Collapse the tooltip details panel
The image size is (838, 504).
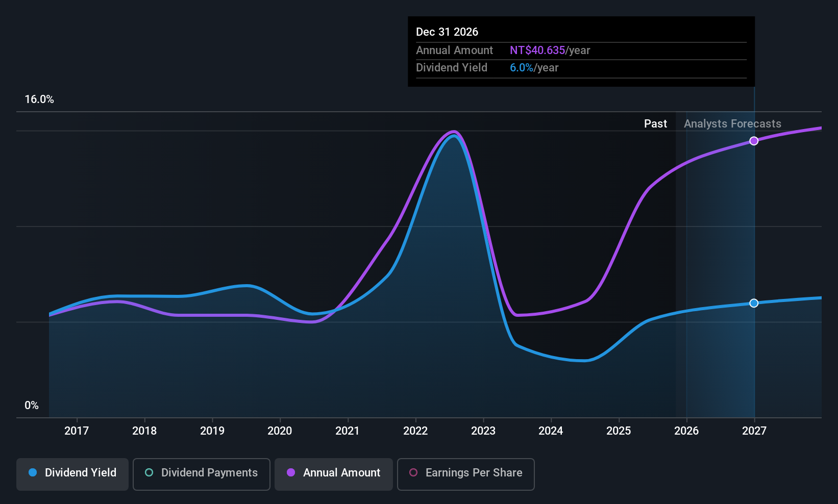coord(581,51)
